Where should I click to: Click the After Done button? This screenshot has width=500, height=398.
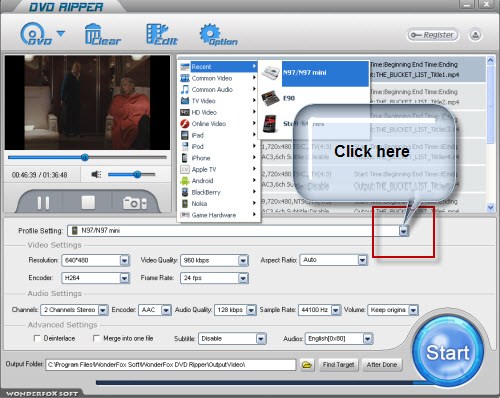pyautogui.click(x=382, y=365)
